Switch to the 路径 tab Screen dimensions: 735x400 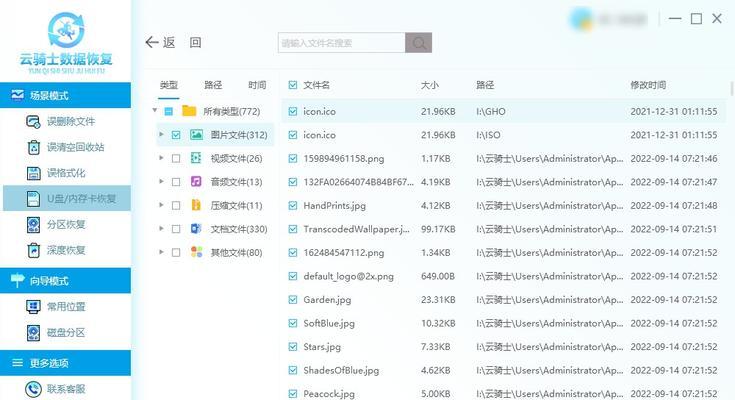click(213, 85)
